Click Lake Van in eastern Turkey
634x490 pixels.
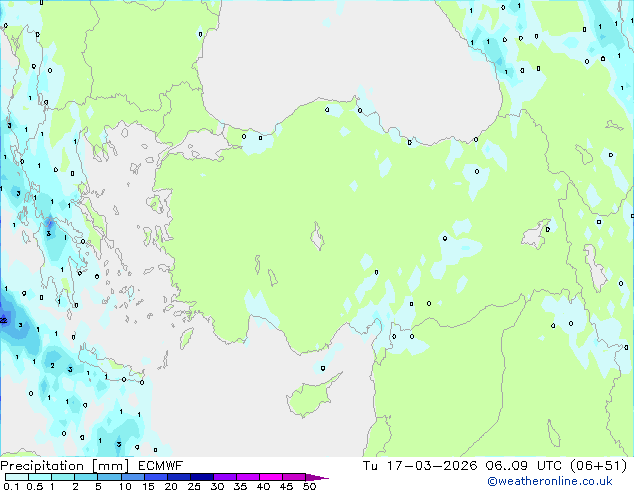(536, 235)
